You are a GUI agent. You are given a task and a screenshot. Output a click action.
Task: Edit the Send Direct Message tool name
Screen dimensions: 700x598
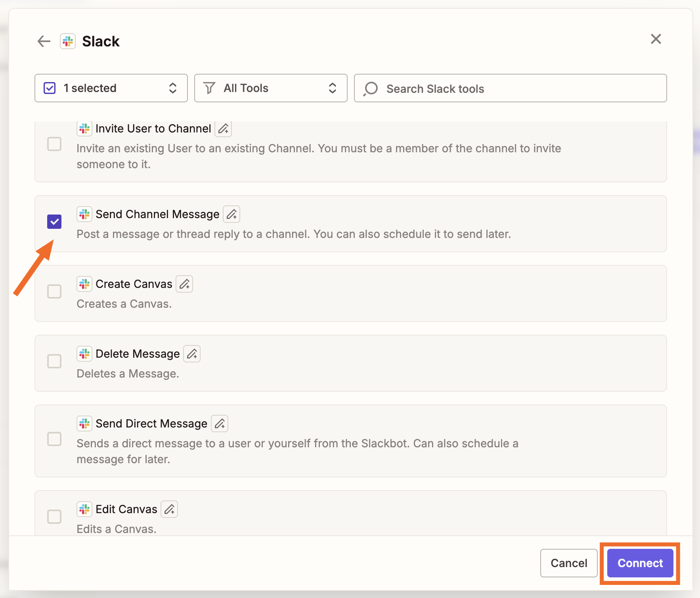pos(220,424)
